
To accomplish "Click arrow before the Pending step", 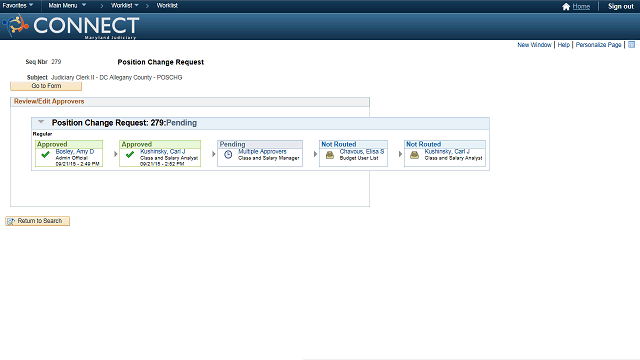I will 213,154.
